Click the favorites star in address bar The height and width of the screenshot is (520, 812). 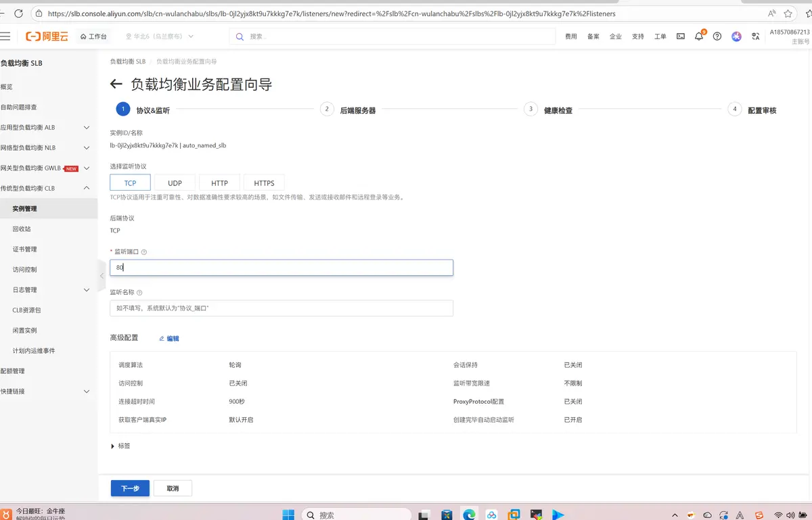pos(788,13)
